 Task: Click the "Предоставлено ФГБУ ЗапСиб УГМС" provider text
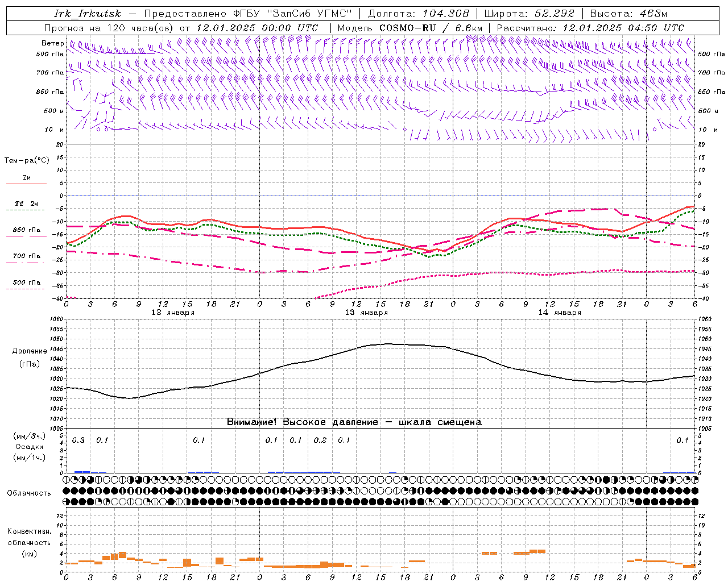pyautogui.click(x=248, y=14)
